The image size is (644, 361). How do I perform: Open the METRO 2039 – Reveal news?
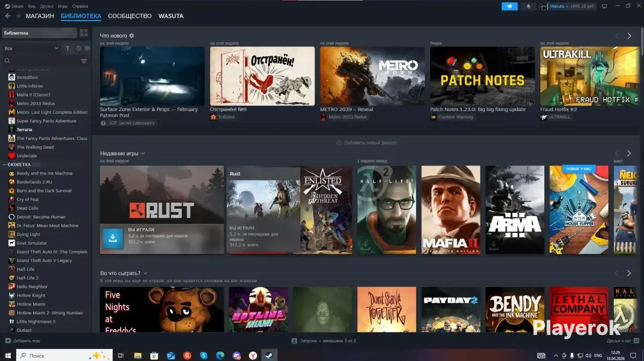coord(372,76)
